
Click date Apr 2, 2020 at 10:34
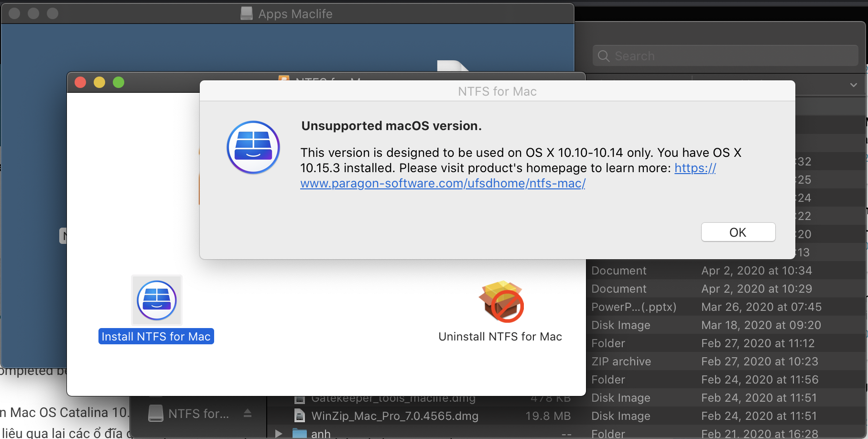[x=757, y=271]
